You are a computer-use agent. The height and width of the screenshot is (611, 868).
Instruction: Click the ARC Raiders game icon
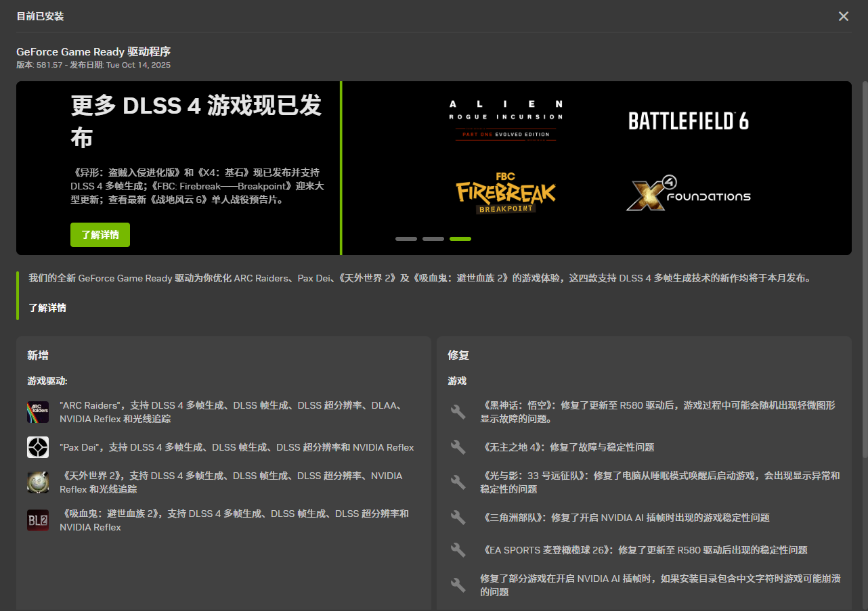click(38, 412)
